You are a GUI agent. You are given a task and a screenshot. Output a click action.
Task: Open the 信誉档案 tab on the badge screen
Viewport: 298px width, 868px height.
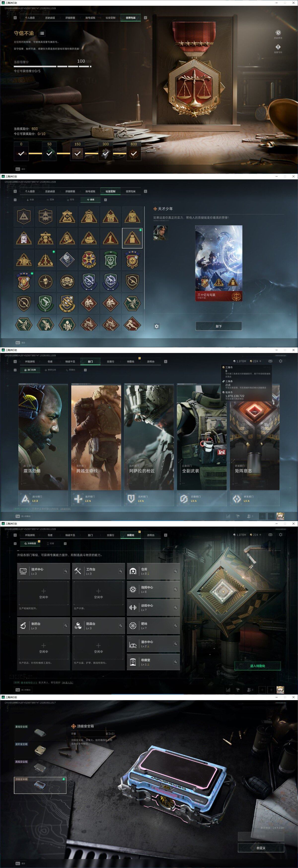pos(131,192)
